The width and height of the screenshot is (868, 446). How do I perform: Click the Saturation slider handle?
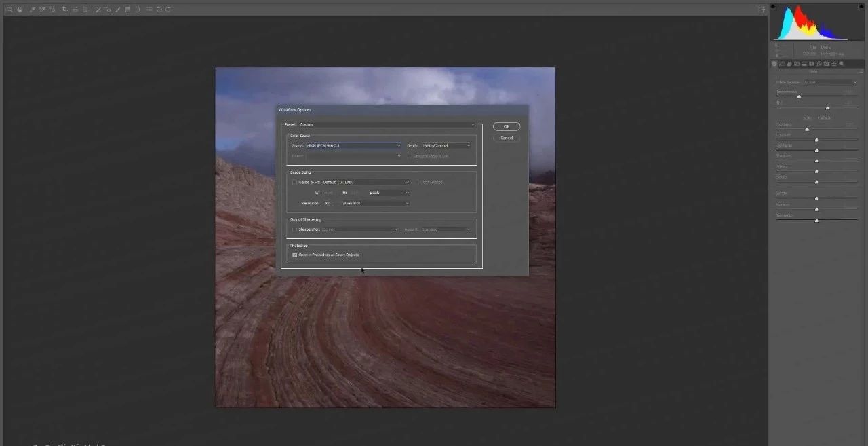click(x=816, y=220)
